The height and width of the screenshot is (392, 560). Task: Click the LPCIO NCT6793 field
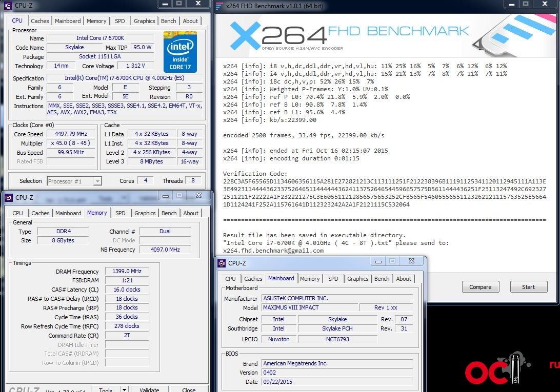tap(337, 339)
